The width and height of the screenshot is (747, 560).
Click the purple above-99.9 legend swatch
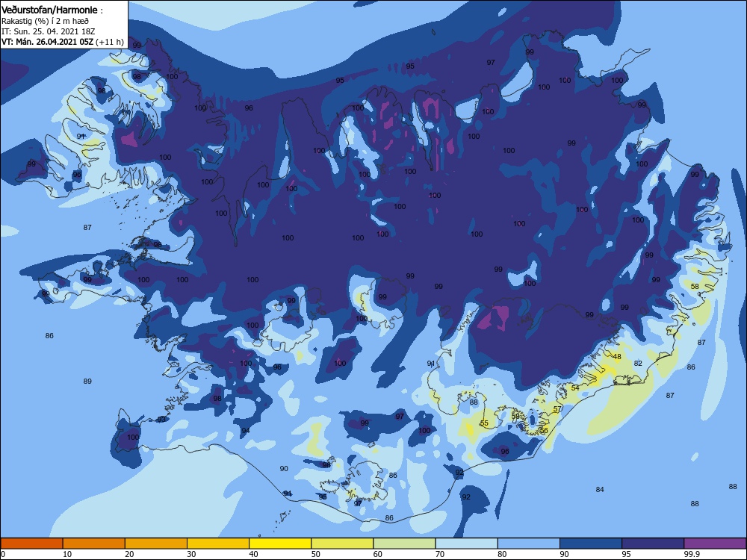coord(715,544)
